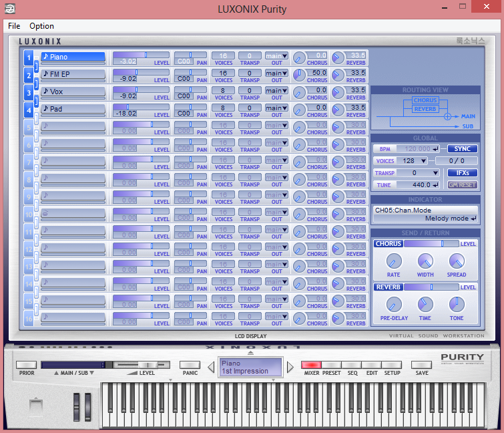This screenshot has height=433, width=504.
Task: Click the channel 3 Vox reverb knob
Action: click(x=338, y=93)
